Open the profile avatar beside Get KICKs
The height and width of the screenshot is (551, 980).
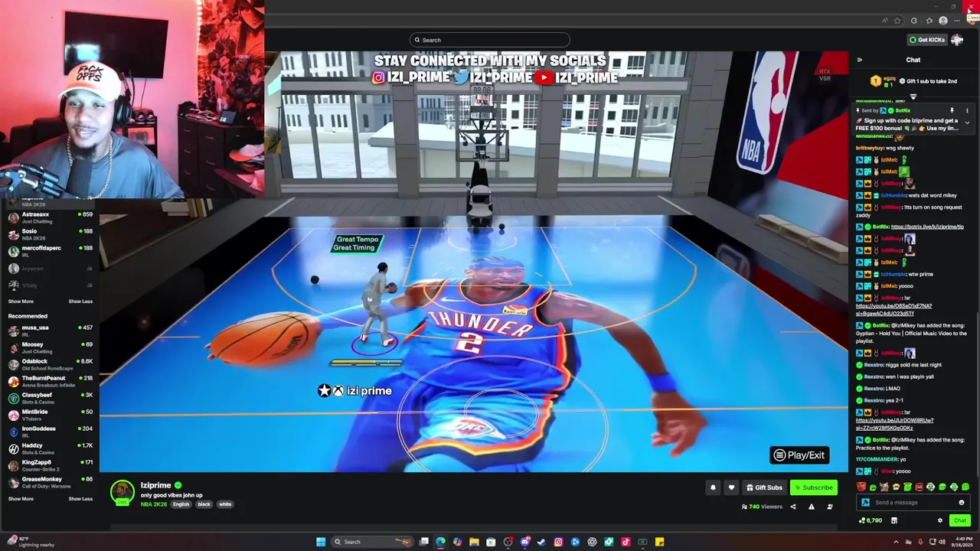pos(957,40)
